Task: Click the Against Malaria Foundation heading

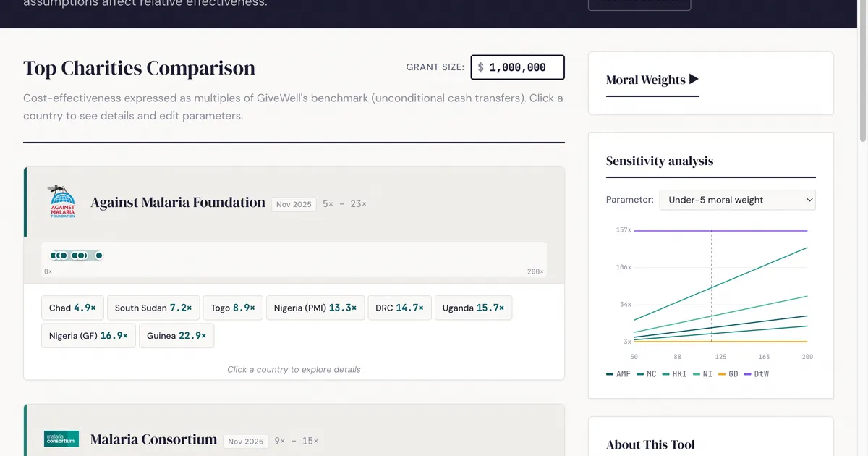Action: (178, 203)
